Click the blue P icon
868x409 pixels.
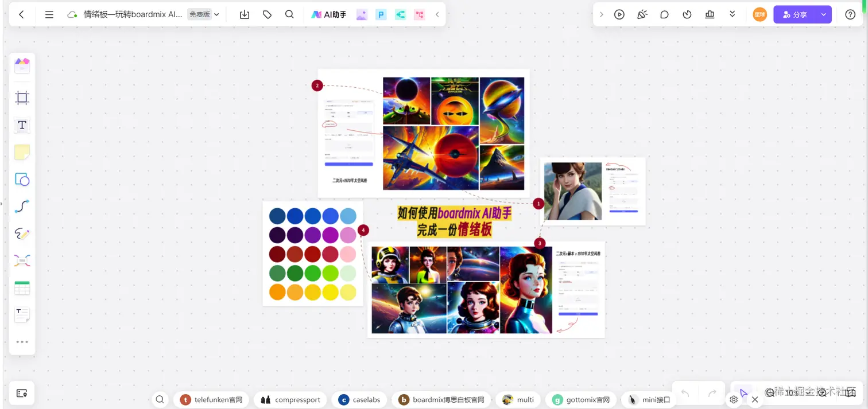[x=381, y=15]
